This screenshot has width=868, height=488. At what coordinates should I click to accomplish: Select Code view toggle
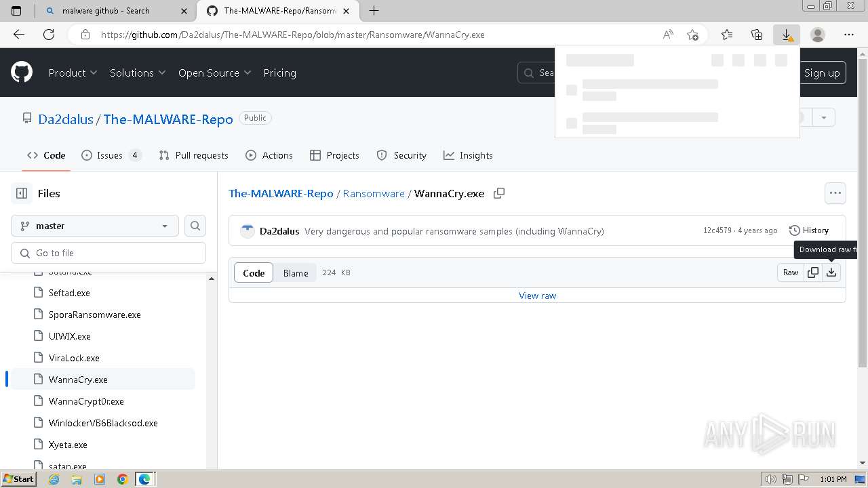coord(254,272)
